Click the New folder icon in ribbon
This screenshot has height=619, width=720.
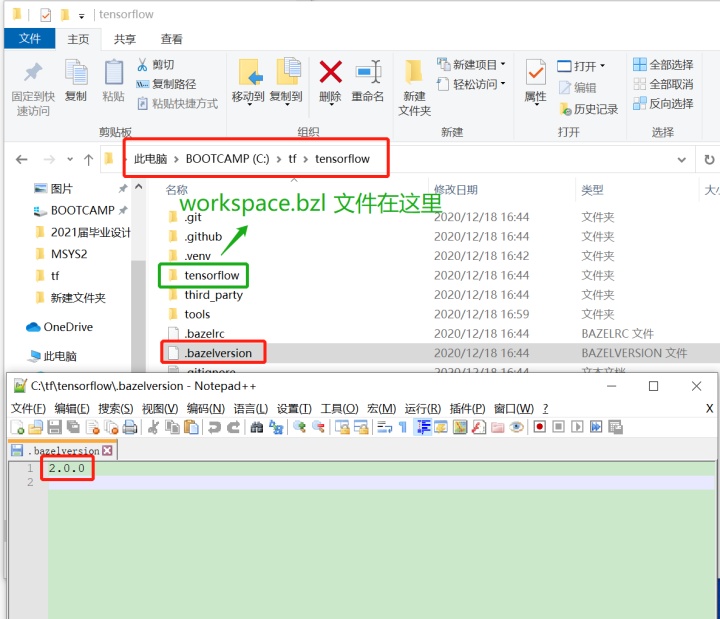tap(414, 72)
